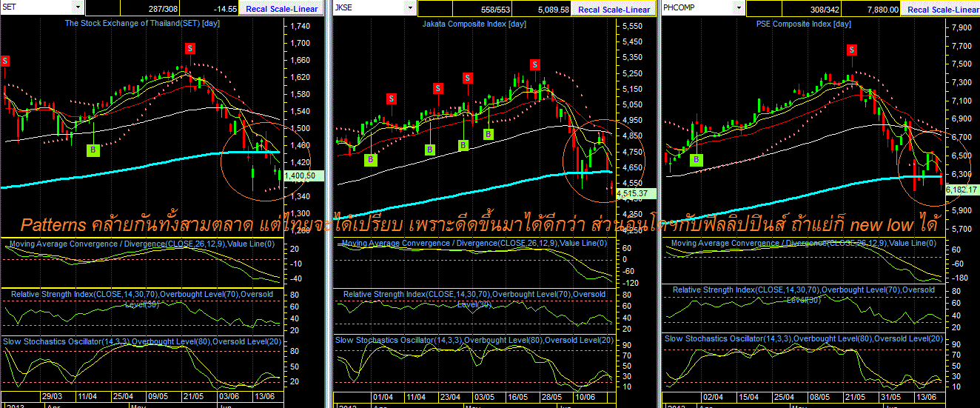The height and width of the screenshot is (408, 980).
Task: Click the 558/553 field above JKSE chart
Action: tap(482, 10)
